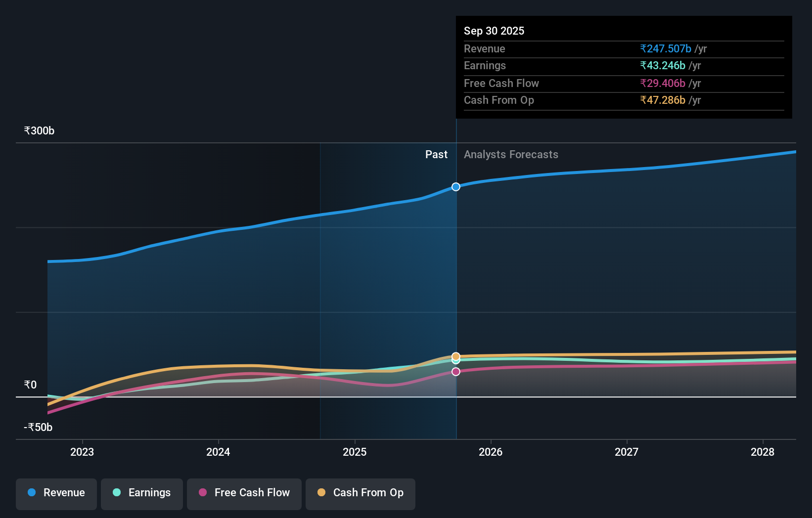Toggle the Revenue series visibility
This screenshot has height=518, width=812.
click(56, 493)
